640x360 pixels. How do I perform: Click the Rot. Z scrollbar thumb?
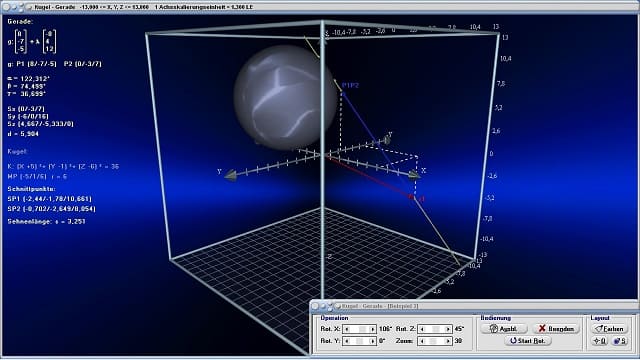pos(436,329)
